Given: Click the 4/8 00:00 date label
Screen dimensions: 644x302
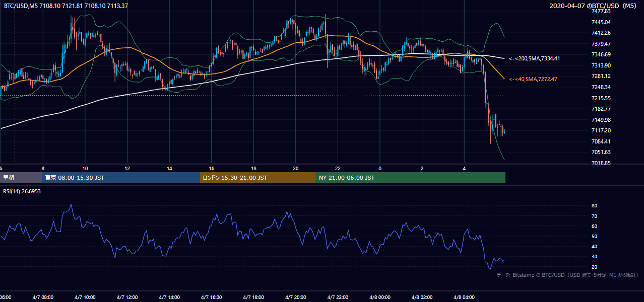Looking at the screenshot, I should (380, 297).
